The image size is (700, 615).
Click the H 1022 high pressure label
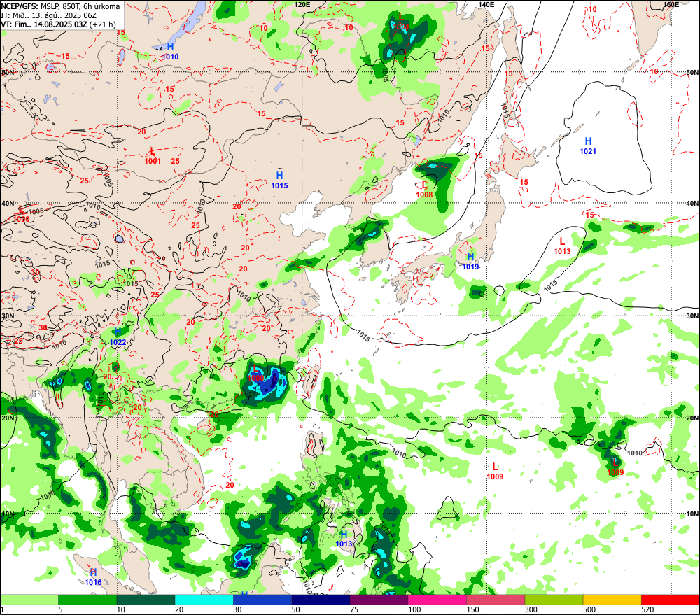[x=118, y=337]
